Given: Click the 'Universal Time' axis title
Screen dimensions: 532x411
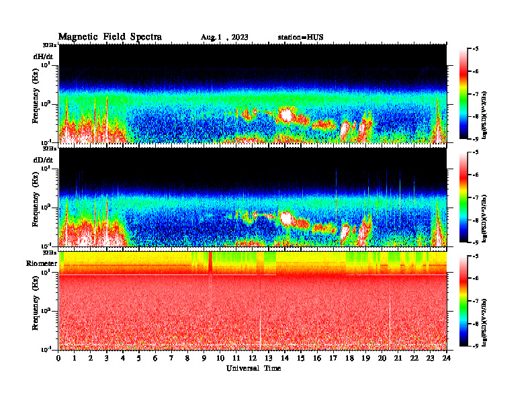Looking at the screenshot, I should (253, 368).
